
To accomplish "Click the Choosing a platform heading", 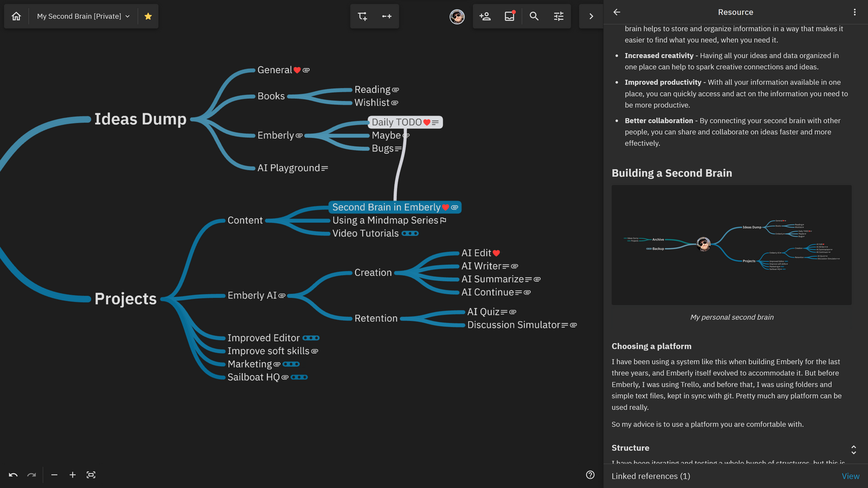I will 652,346.
